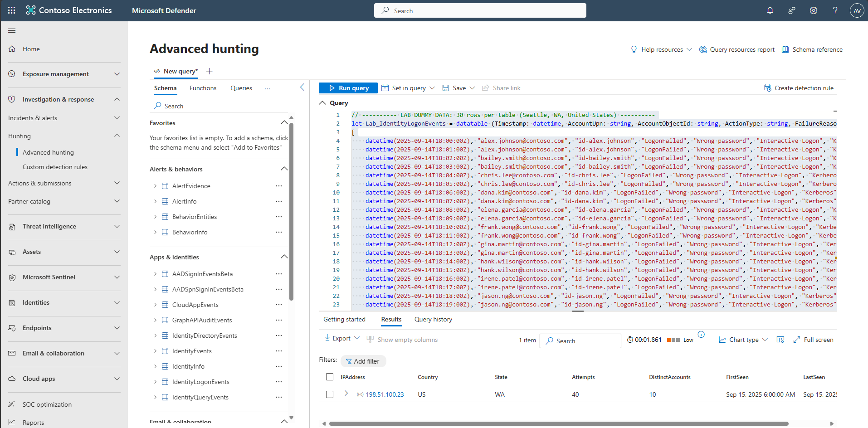Open more options for IdentityInfo table
The width and height of the screenshot is (868, 428).
click(279, 366)
